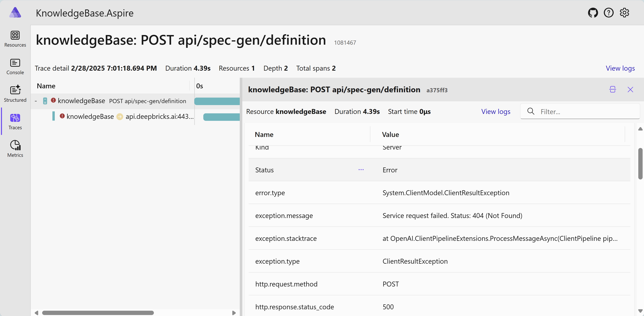The image size is (644, 316).
Task: Click the Name column header in details
Action: 264,135
